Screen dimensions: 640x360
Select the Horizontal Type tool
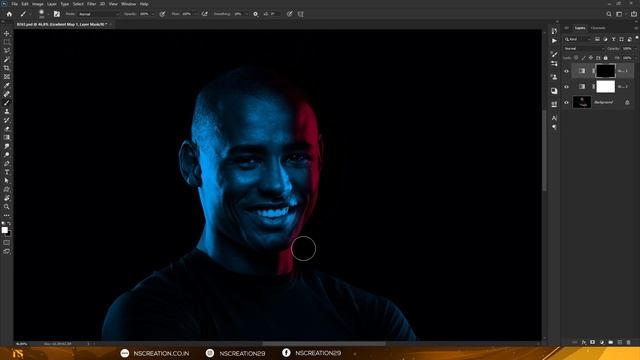pos(7,172)
